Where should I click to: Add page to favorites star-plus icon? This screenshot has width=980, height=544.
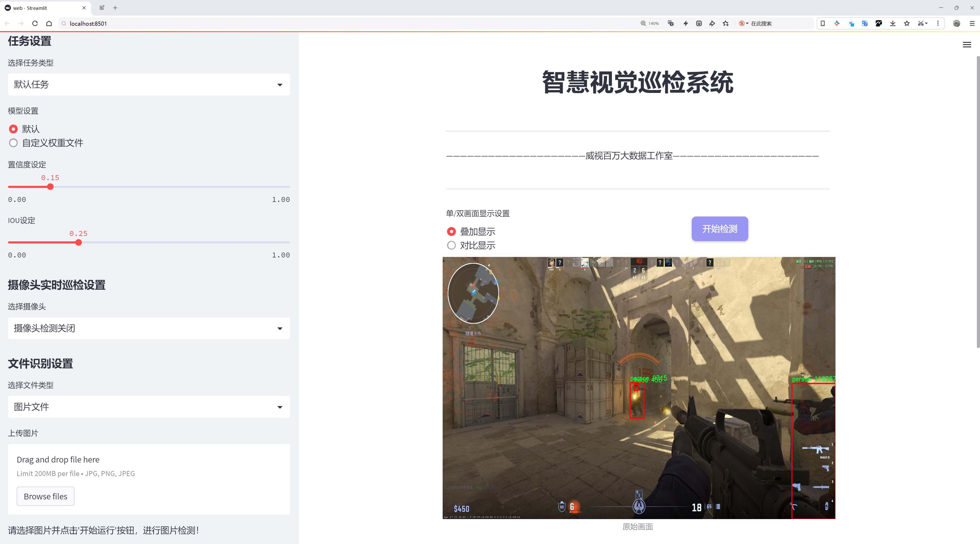tap(726, 23)
